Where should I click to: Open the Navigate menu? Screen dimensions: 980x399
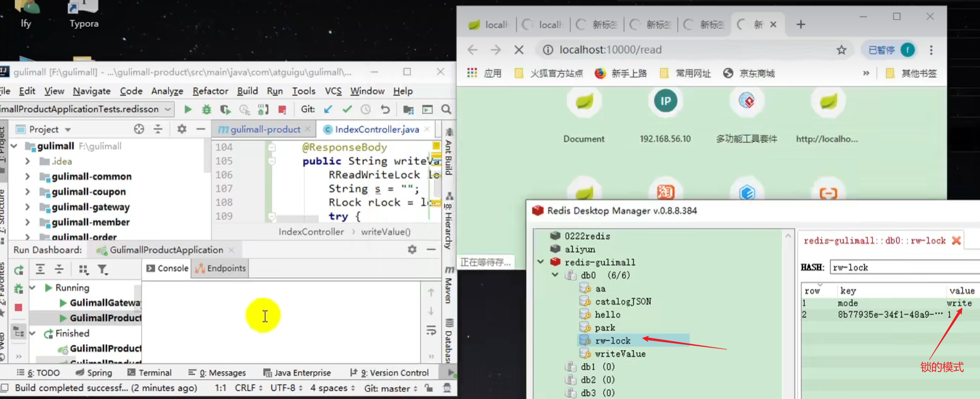click(x=91, y=91)
